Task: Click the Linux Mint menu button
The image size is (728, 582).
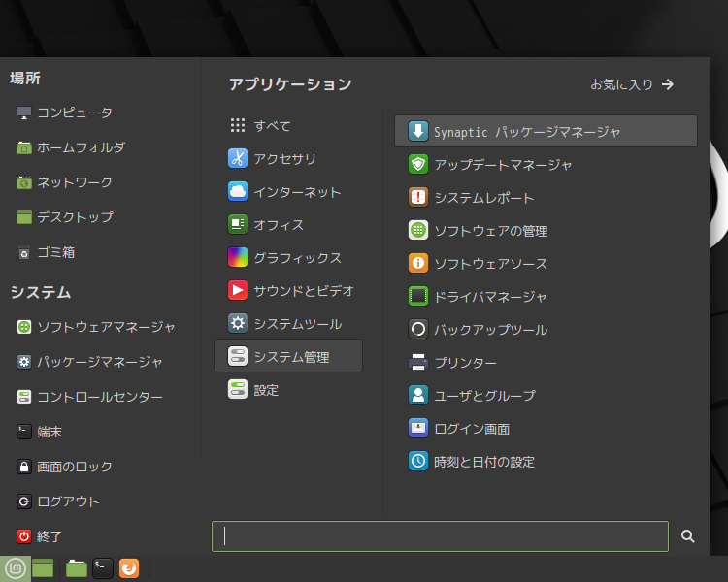Action: (16, 568)
